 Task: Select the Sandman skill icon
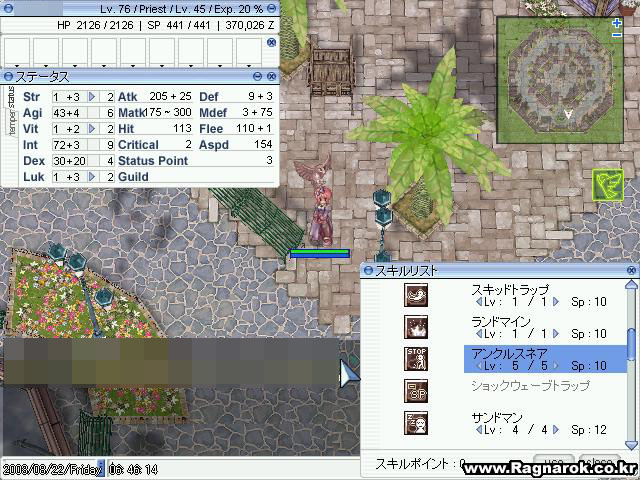pos(416,423)
